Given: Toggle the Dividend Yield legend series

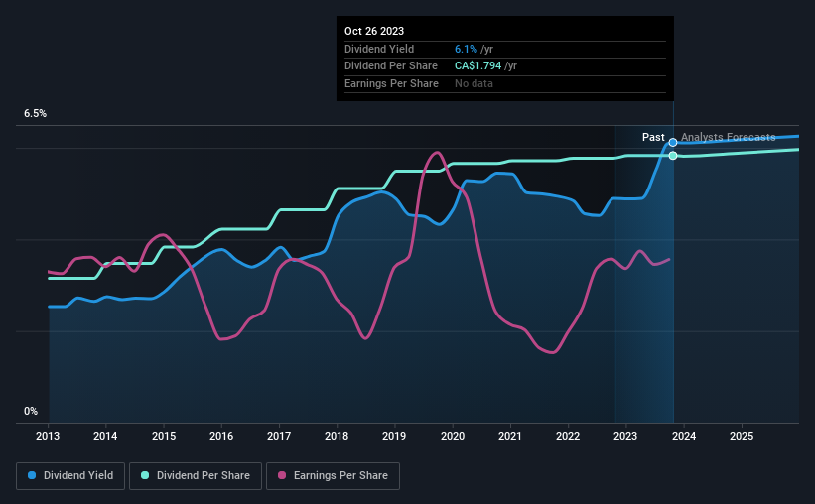Looking at the screenshot, I should pos(70,476).
